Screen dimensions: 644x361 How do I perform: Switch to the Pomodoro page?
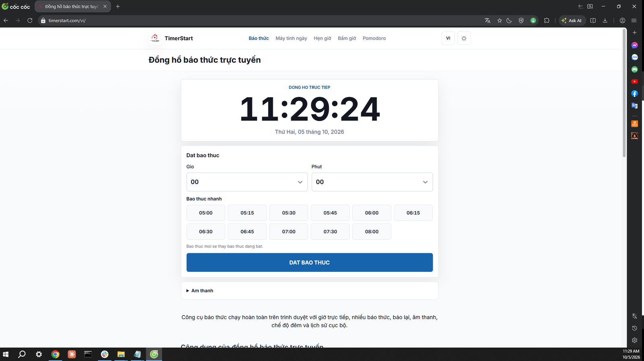tap(374, 38)
